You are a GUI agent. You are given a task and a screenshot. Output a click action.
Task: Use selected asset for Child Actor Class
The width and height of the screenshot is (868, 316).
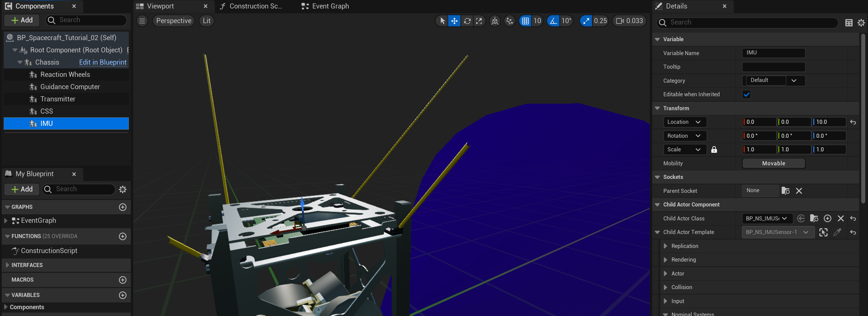tap(801, 218)
